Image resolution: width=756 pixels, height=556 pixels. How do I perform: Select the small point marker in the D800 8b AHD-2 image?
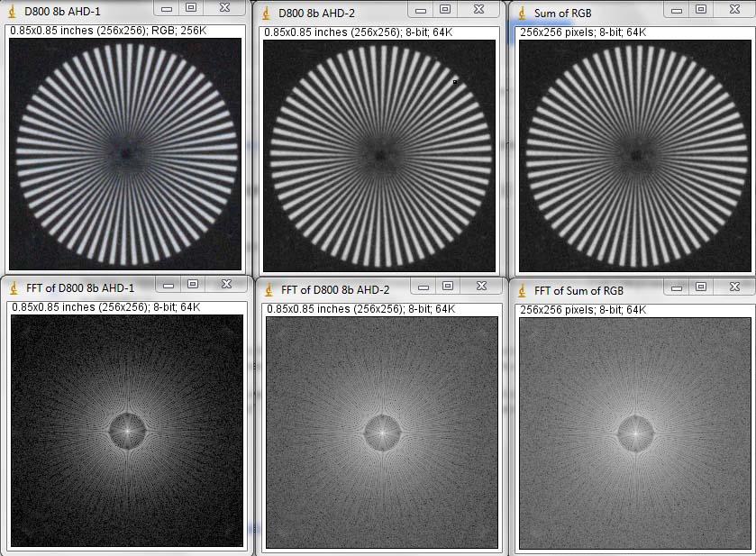coord(455,82)
